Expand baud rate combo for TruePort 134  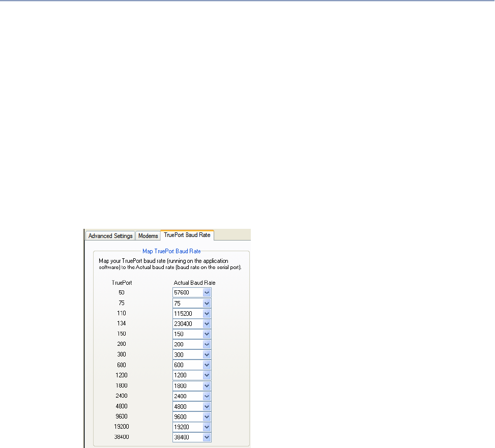pyautogui.click(x=207, y=324)
